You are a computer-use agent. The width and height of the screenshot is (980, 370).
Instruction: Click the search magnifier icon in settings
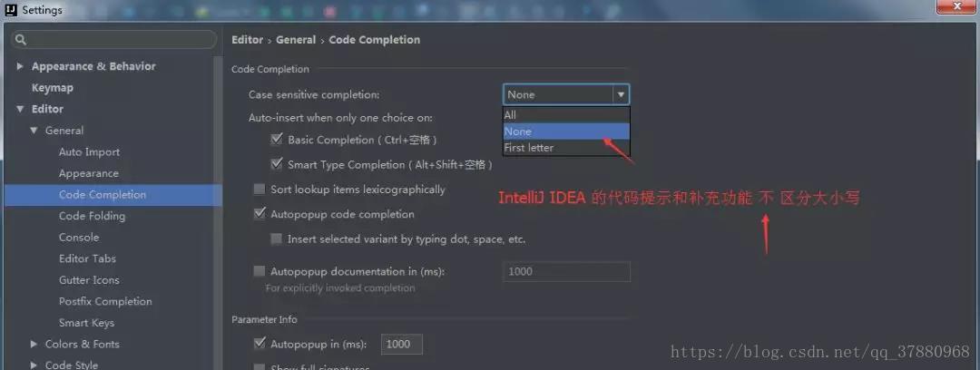tap(21, 40)
